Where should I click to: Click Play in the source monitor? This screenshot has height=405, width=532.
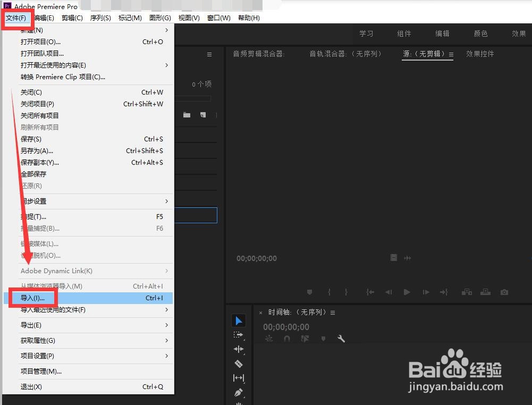(x=407, y=292)
